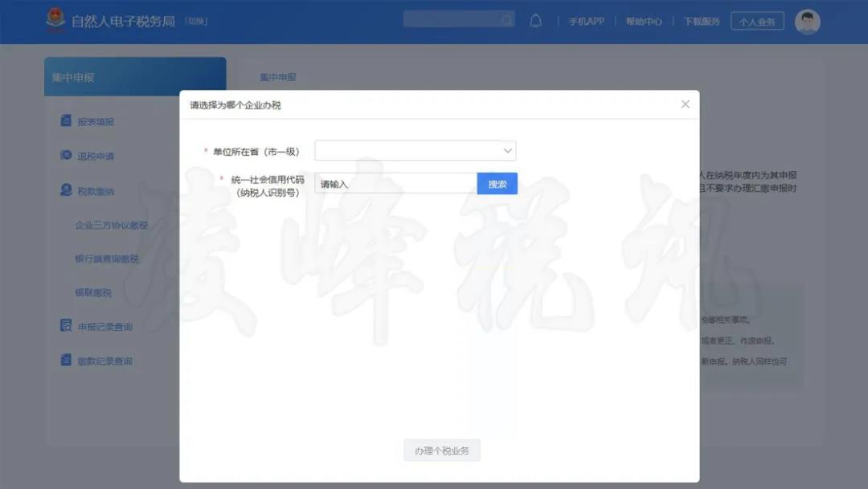The image size is (868, 489).
Task: Click 申报记录查询 sidebar icon
Action: pyautogui.click(x=66, y=326)
